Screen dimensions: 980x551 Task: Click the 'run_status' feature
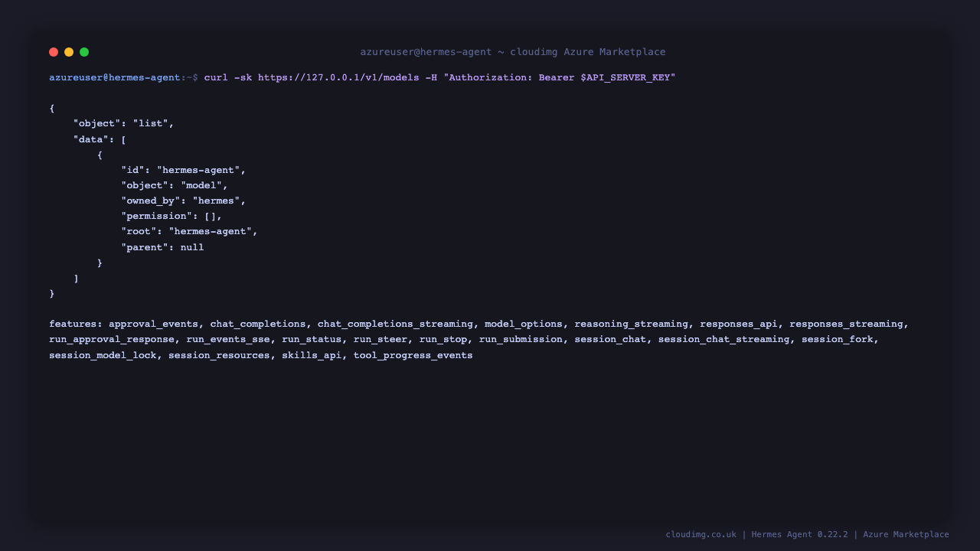312,339
